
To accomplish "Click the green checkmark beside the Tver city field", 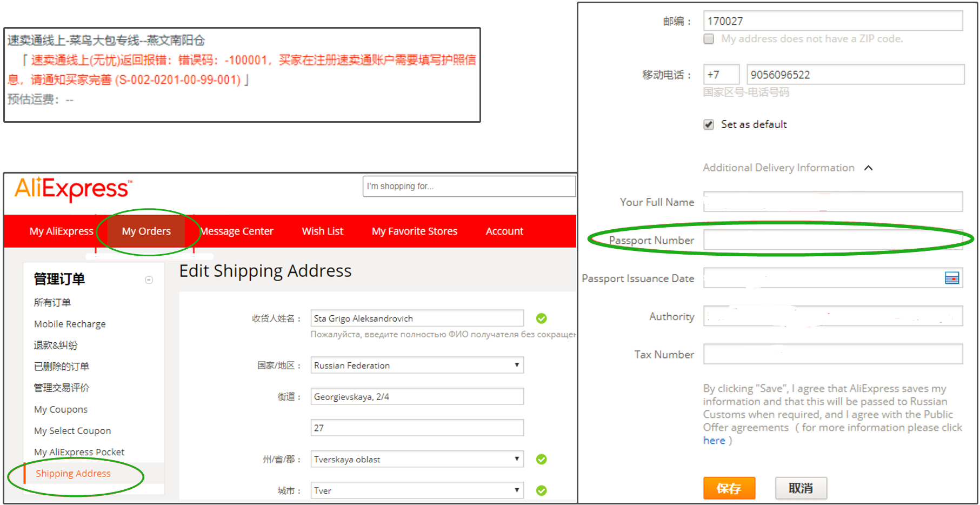I will click(542, 490).
